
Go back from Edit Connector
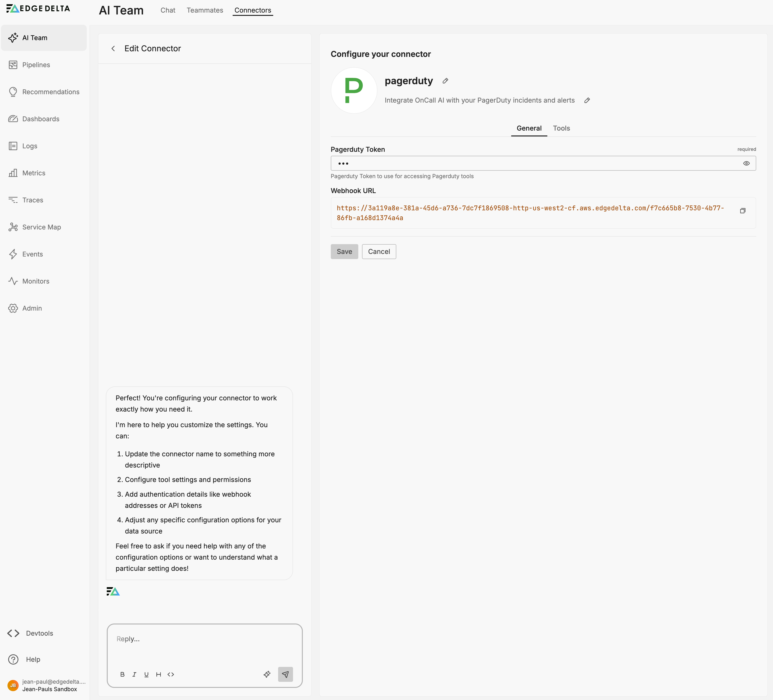(x=113, y=49)
